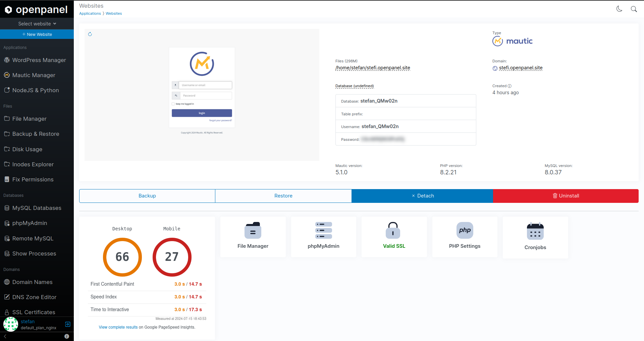Click the Mautic login screenshot thumbnail
Image resolution: width=644 pixels, height=341 pixels.
(x=202, y=95)
